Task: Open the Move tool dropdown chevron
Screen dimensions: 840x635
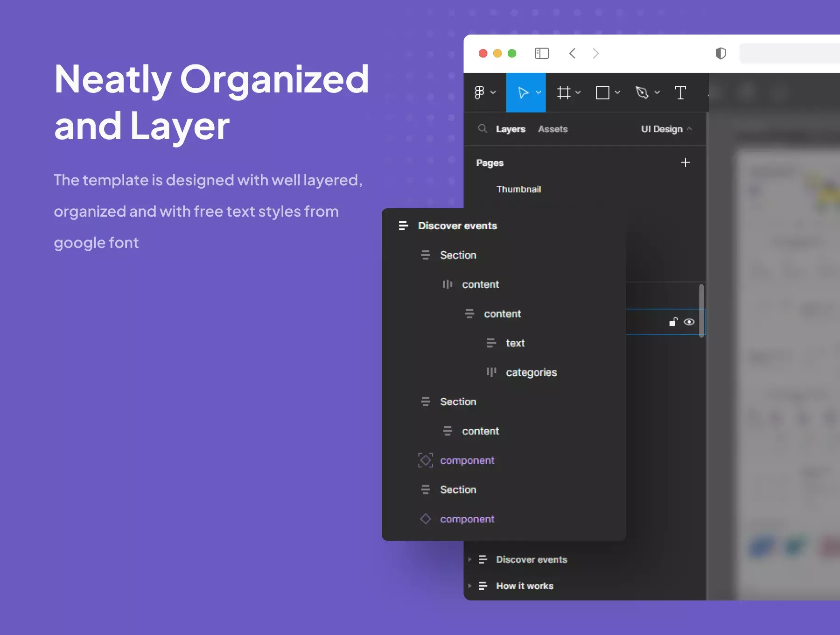Action: (538, 92)
